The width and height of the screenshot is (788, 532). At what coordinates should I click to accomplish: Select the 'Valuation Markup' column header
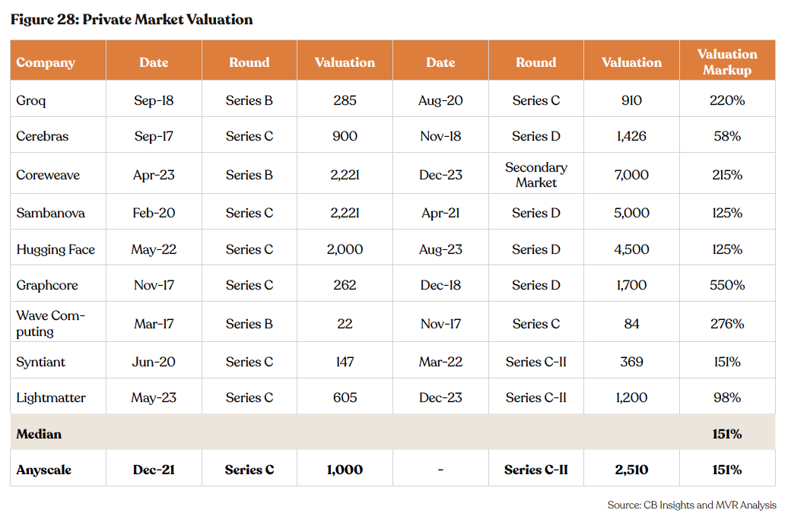(x=727, y=62)
